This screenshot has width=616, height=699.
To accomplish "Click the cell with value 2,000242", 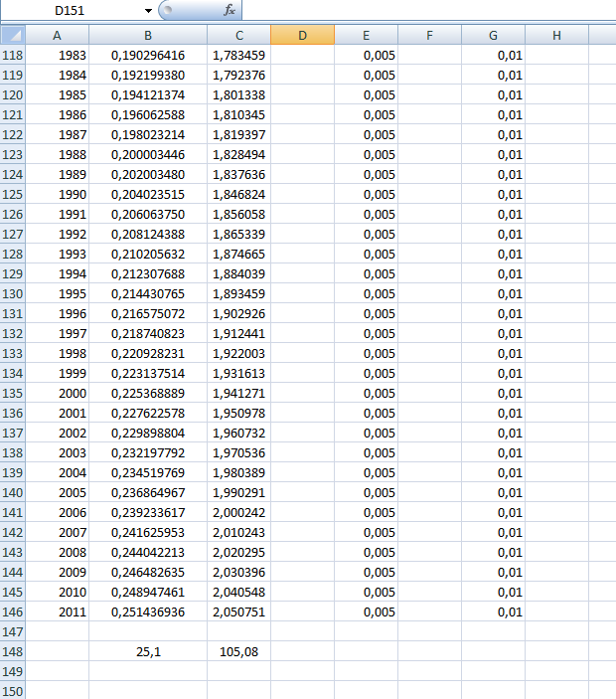I will coord(238,512).
